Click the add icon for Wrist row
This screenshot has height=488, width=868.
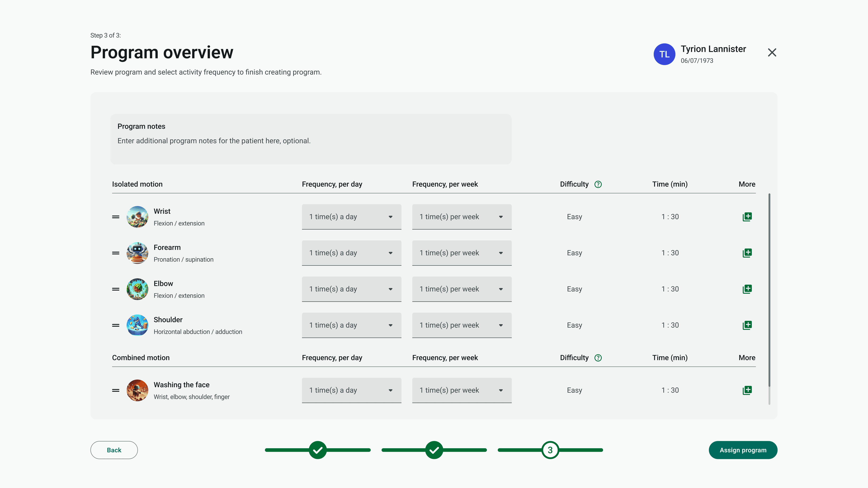[x=747, y=216]
